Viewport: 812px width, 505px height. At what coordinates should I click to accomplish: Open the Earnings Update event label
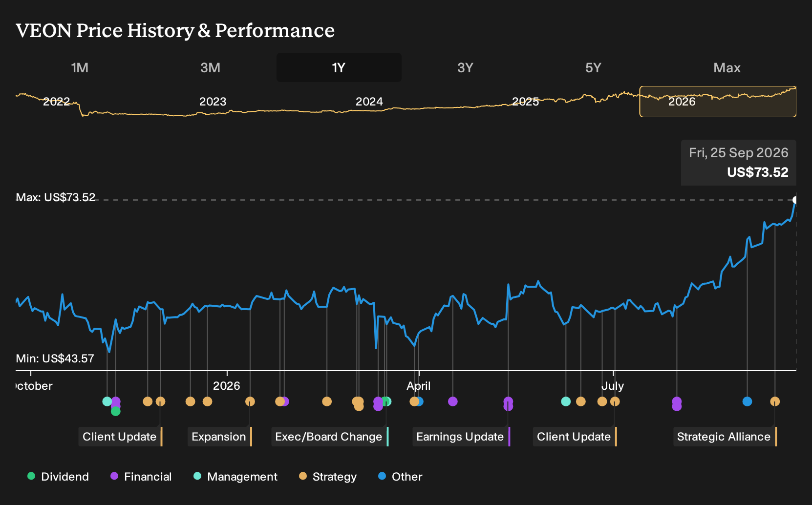pyautogui.click(x=461, y=437)
